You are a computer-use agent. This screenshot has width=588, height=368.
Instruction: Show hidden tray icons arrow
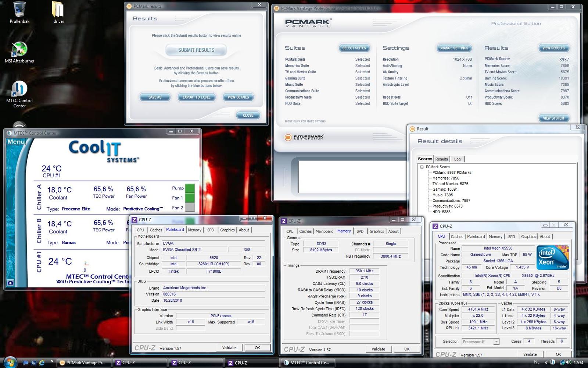pos(546,362)
